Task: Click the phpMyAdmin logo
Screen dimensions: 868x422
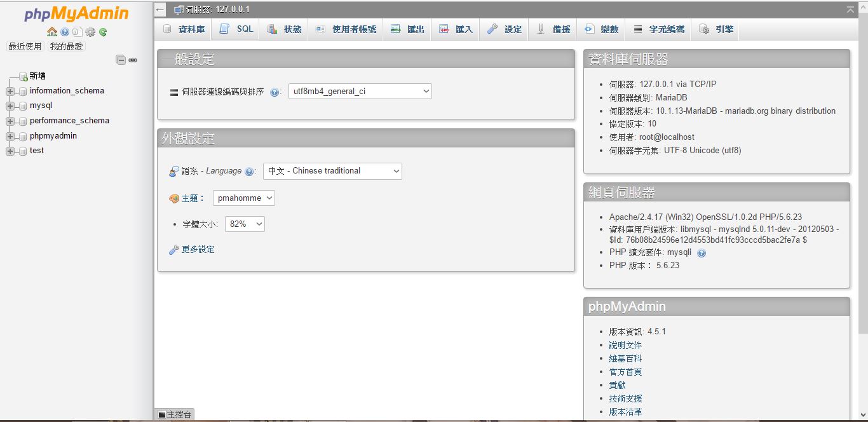Action: coord(76,13)
